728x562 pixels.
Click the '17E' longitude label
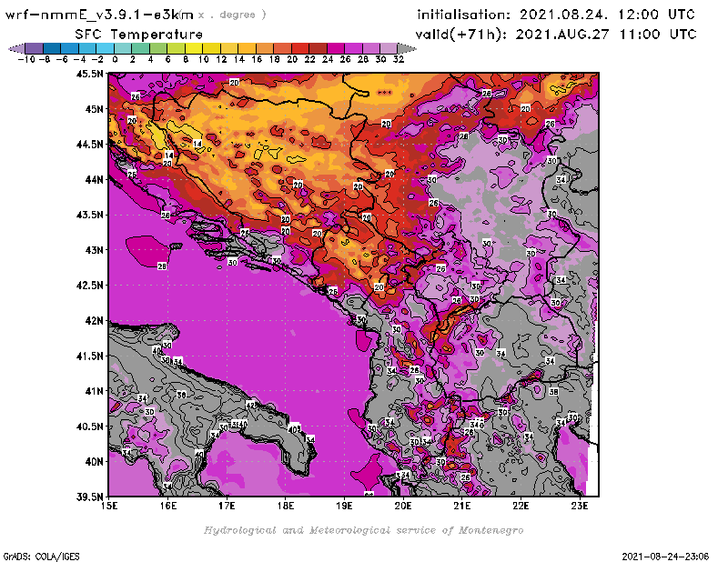point(227,506)
